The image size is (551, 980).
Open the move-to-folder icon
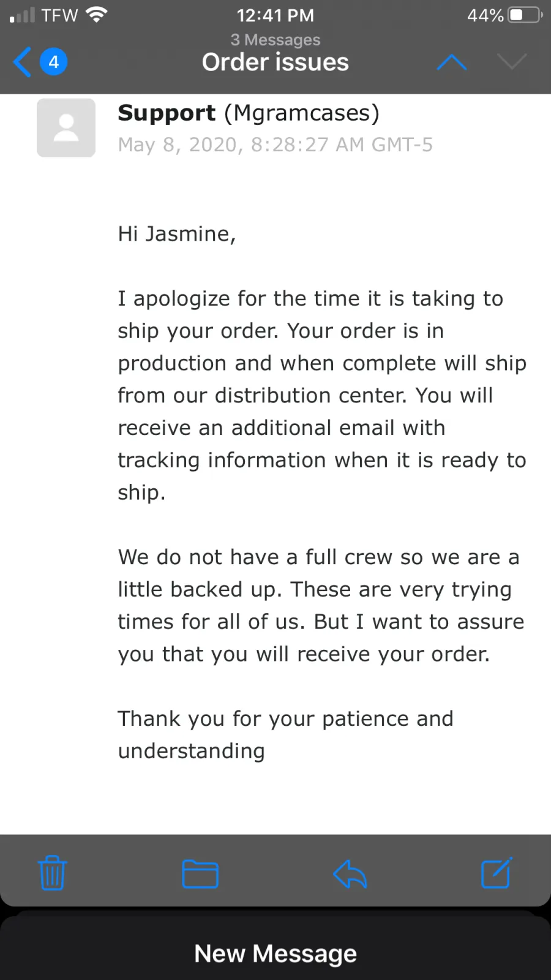[200, 874]
